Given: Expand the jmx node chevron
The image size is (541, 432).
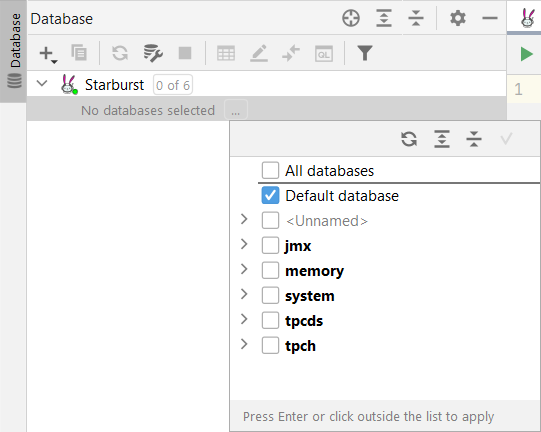Looking at the screenshot, I should 244,244.
